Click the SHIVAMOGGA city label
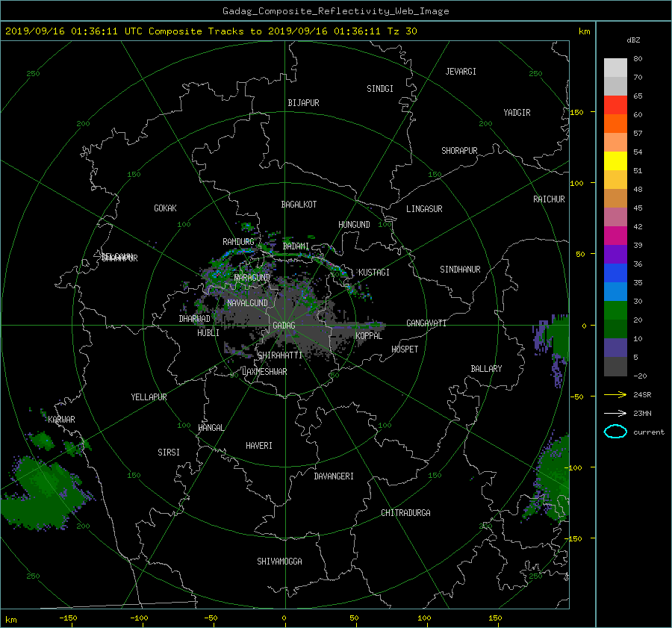The image size is (672, 628). pos(279,562)
